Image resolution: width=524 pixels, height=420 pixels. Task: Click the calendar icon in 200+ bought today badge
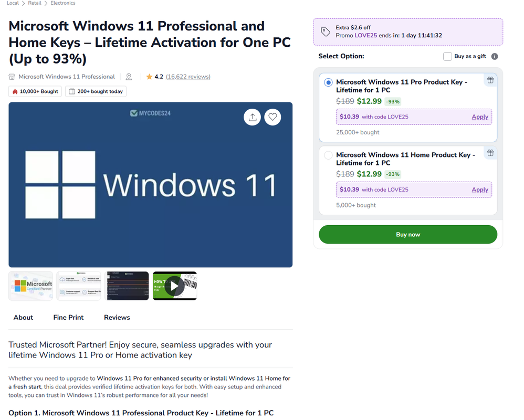click(x=72, y=91)
